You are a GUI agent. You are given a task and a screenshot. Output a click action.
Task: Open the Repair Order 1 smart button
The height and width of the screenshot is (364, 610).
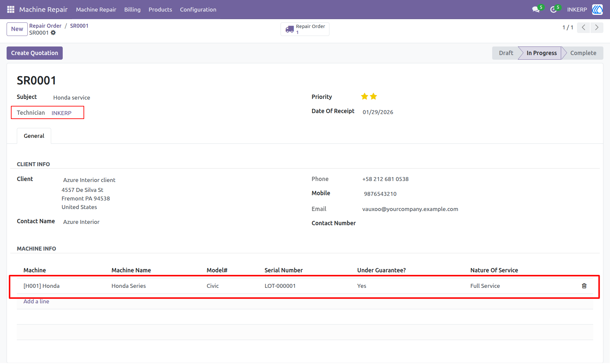[x=305, y=29]
